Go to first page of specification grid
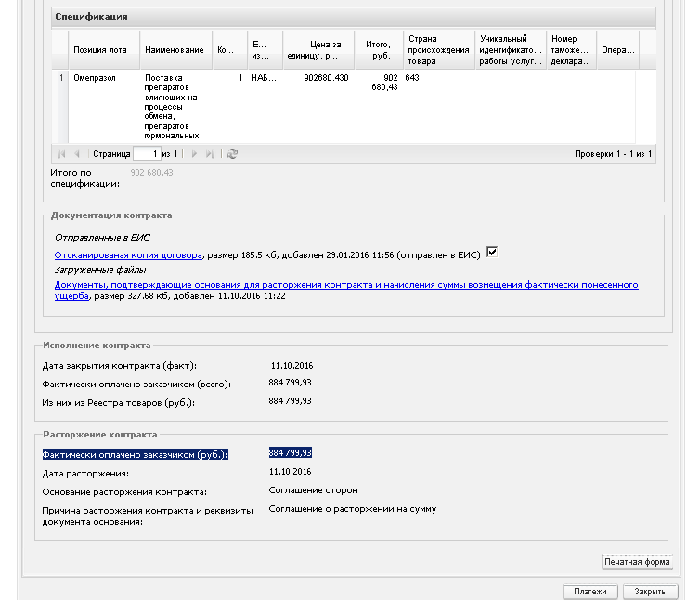The height and width of the screenshot is (600, 700). 61,153
